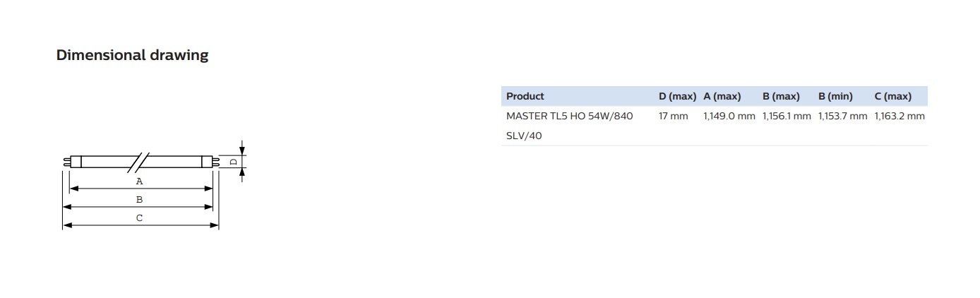Select the "SLV/40" text line
Image resolution: width=980 pixels, height=298 pixels.
tap(524, 136)
